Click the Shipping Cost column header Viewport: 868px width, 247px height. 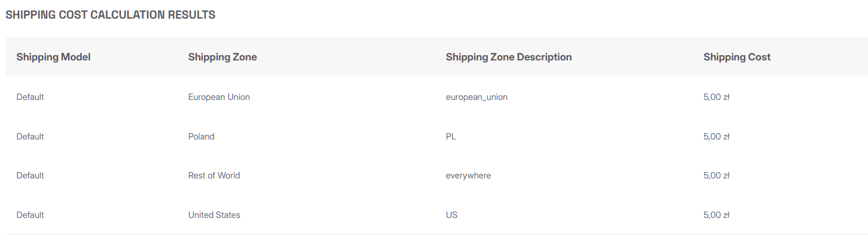[737, 57]
